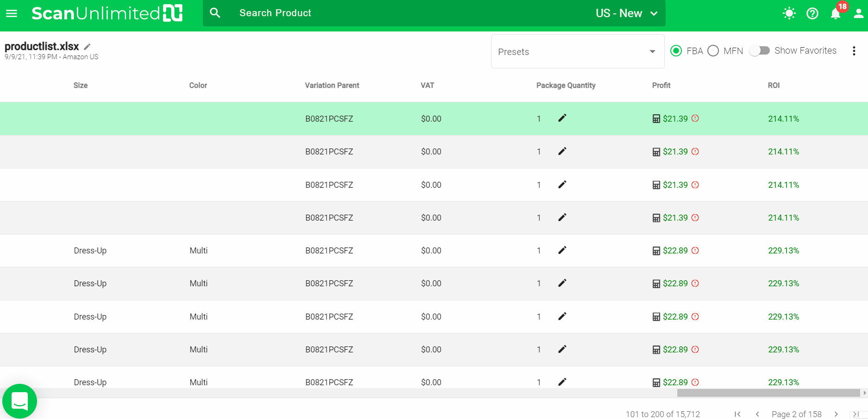868x419 pixels.
Task: Toggle the light/dark theme sun icon
Action: tap(789, 13)
